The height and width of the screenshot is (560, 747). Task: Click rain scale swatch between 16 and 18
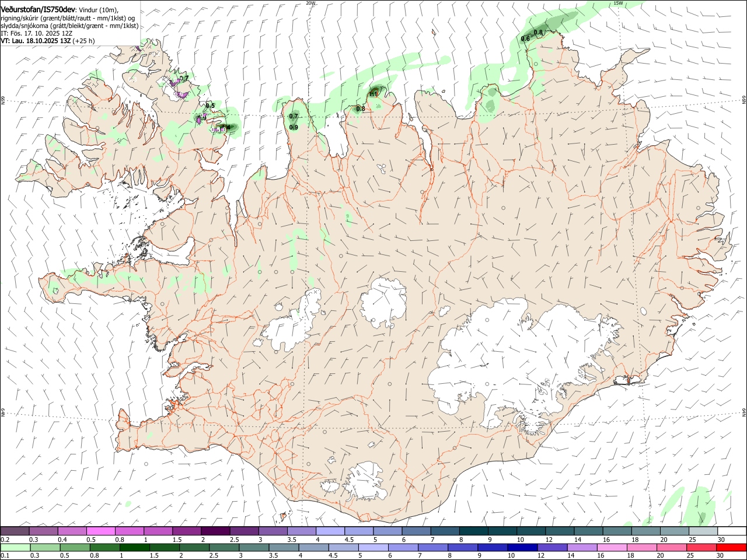(x=612, y=547)
